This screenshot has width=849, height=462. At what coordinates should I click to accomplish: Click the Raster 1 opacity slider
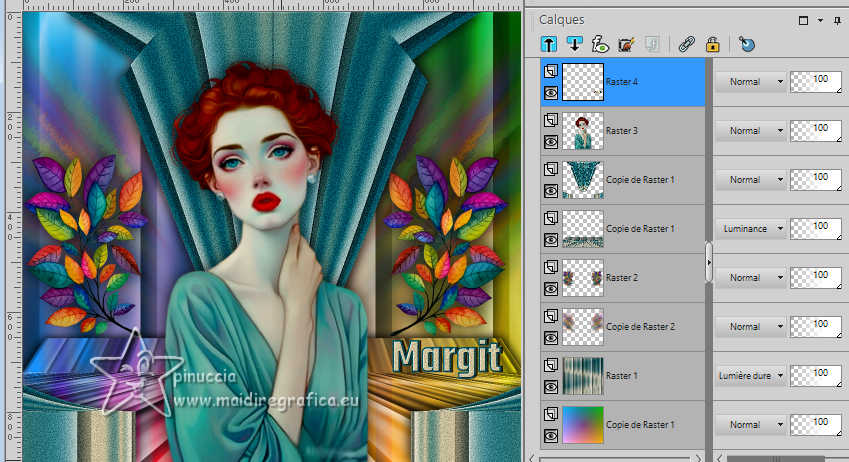click(x=816, y=375)
